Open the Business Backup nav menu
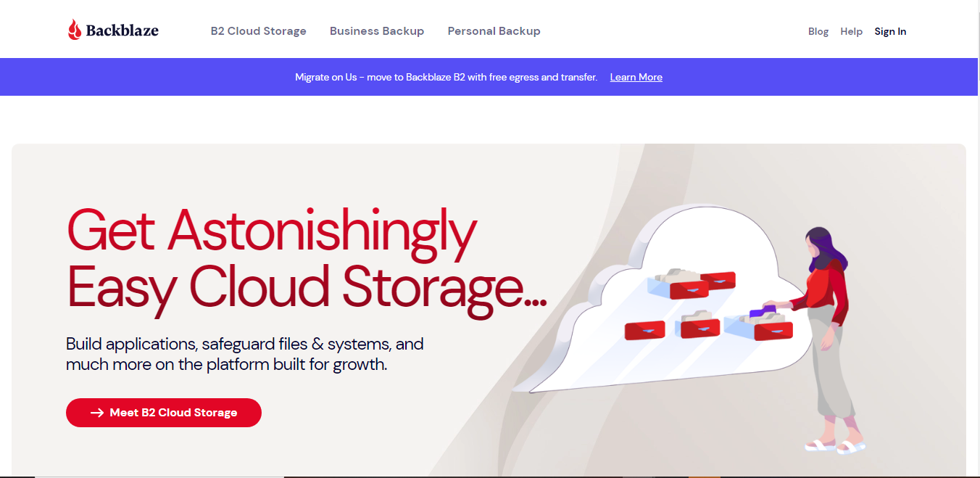This screenshot has height=478, width=980. (377, 31)
